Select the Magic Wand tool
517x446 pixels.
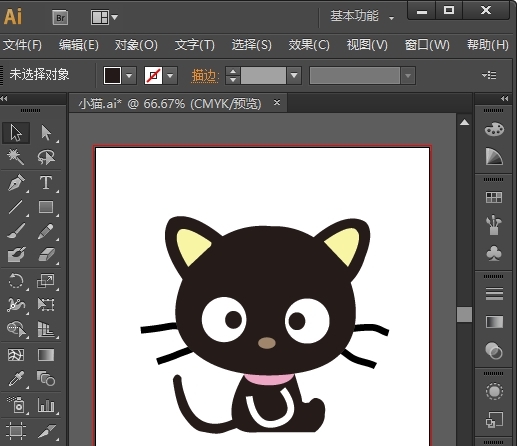[x=16, y=157]
